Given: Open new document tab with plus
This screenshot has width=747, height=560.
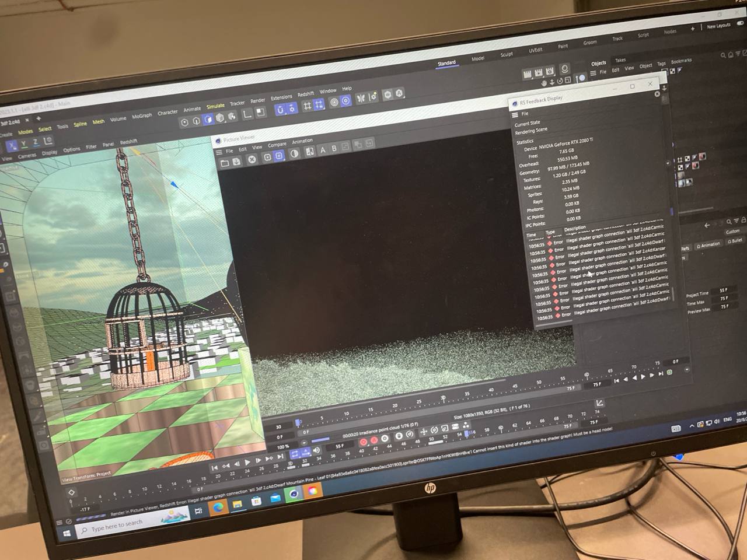Looking at the screenshot, I should coord(39,119).
